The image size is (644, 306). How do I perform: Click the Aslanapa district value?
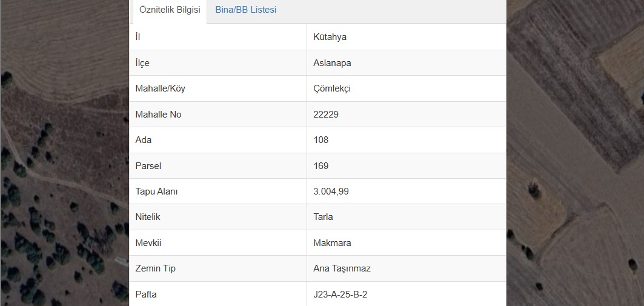332,63
